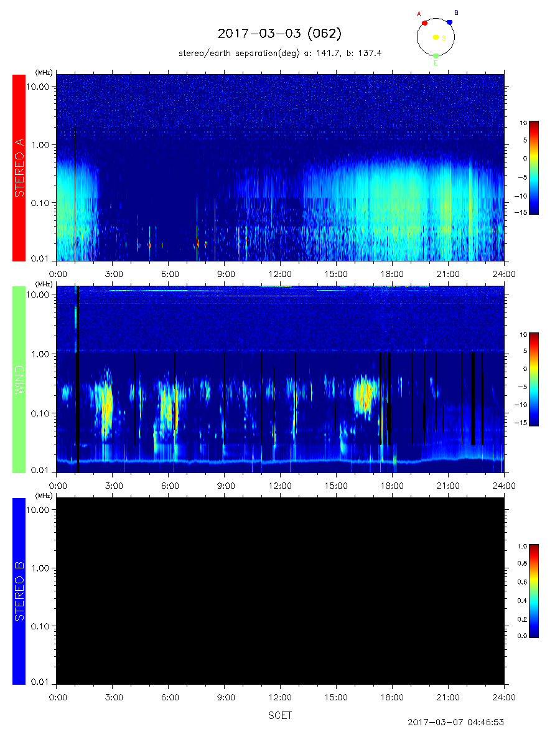Click the yellow Sun dot in orbit diagram
This screenshot has height=747, width=560.
pos(436,37)
